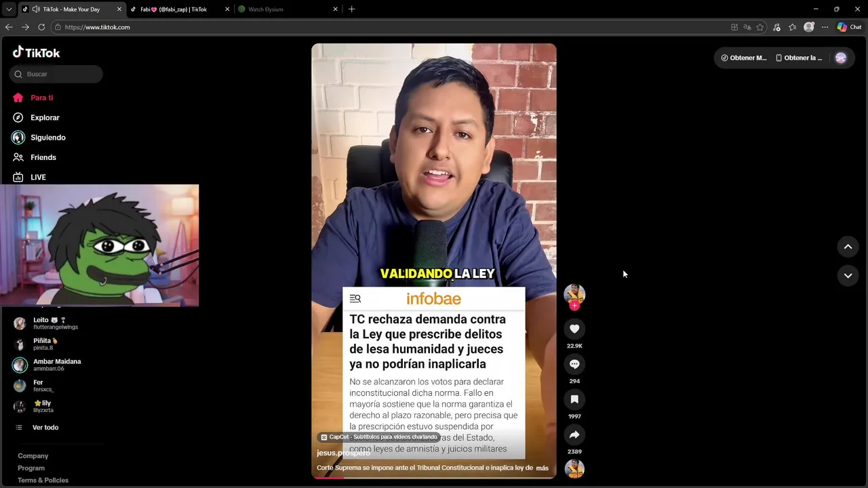Open browser profile account icon
The width and height of the screenshot is (868, 488).
(x=808, y=27)
